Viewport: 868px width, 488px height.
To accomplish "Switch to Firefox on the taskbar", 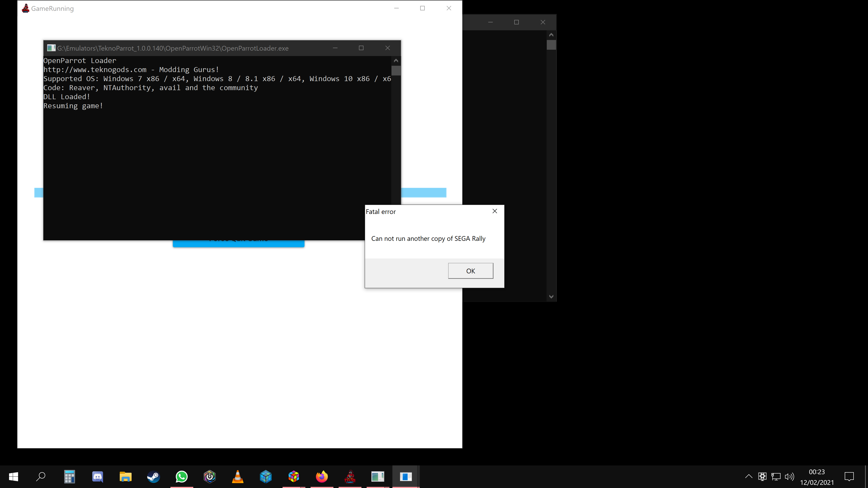I will [x=322, y=476].
